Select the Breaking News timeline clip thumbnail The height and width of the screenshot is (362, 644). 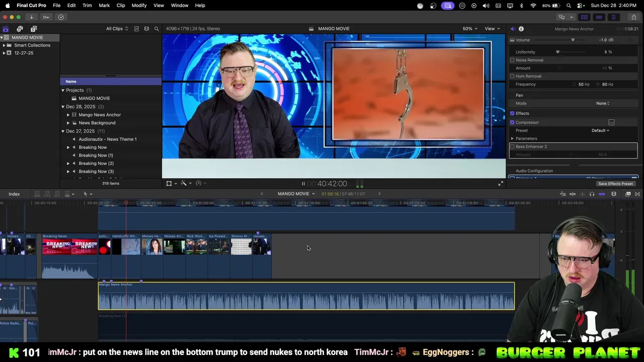click(x=69, y=246)
